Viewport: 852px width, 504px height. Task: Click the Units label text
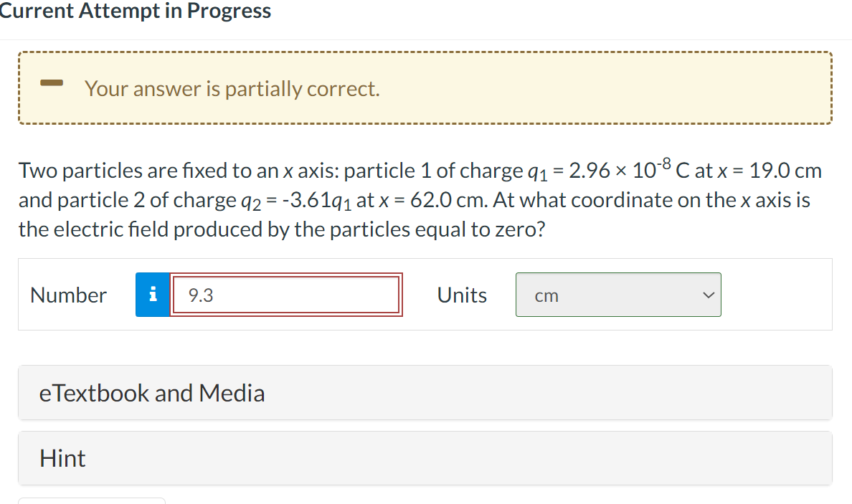pyautogui.click(x=461, y=294)
